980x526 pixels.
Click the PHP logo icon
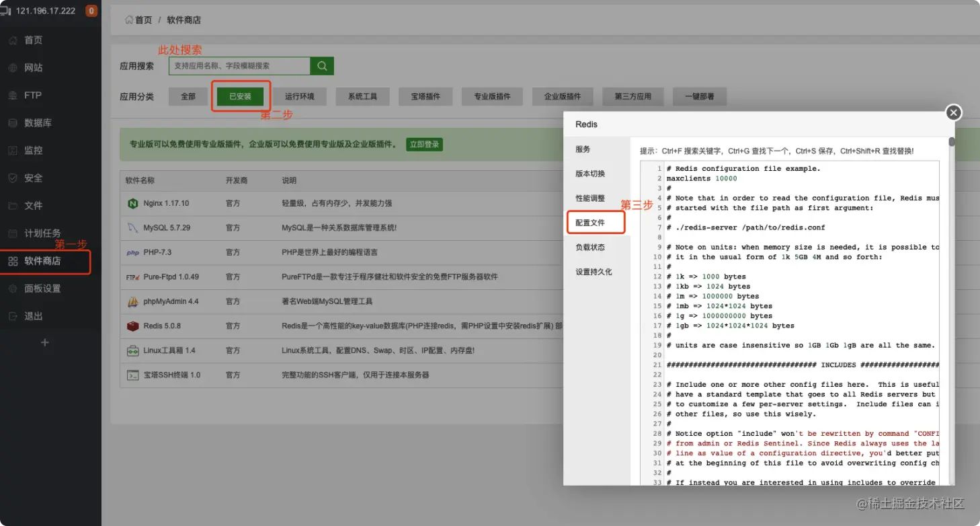pos(132,253)
